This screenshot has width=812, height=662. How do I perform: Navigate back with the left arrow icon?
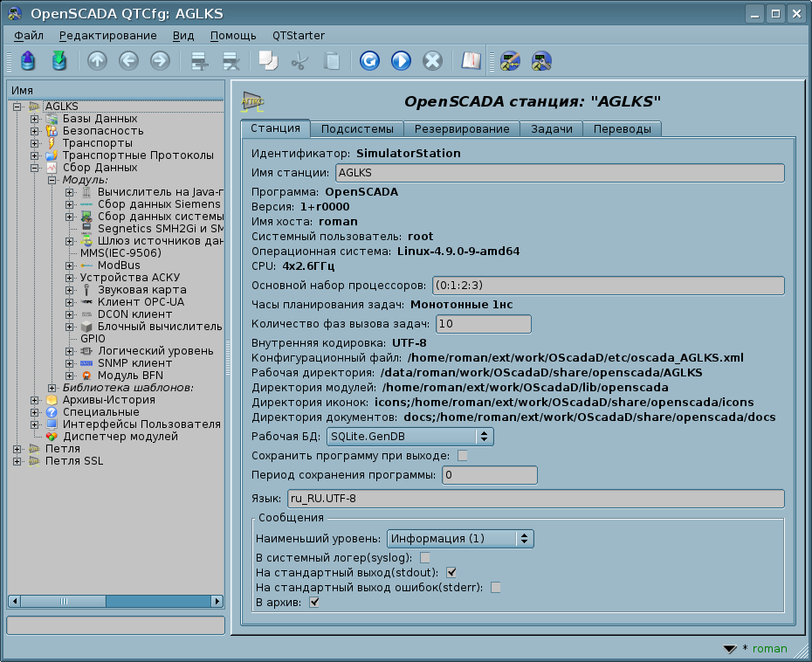click(x=128, y=61)
